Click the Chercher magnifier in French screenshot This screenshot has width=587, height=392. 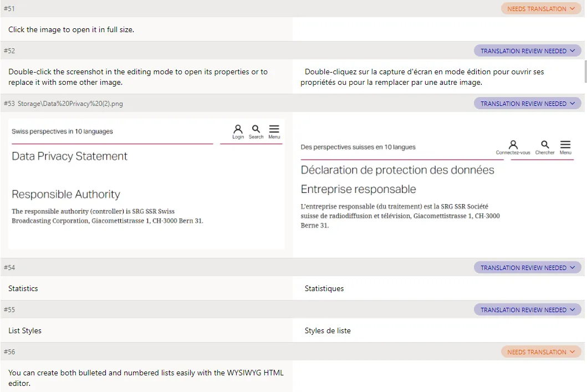545,145
